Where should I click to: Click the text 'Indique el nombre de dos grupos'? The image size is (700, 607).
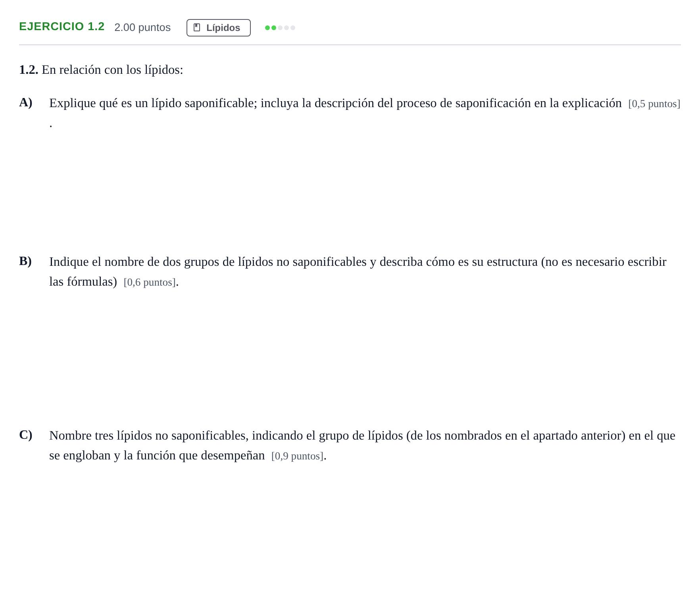click(134, 262)
